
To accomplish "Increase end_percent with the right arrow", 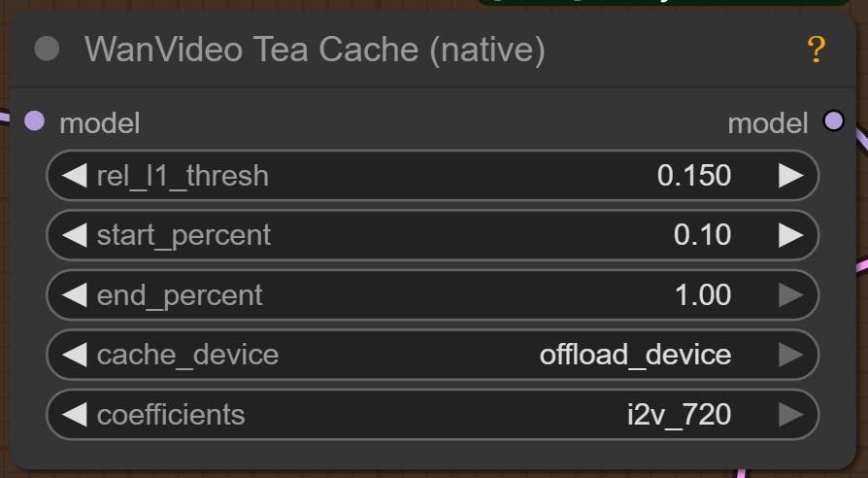I will click(x=790, y=295).
